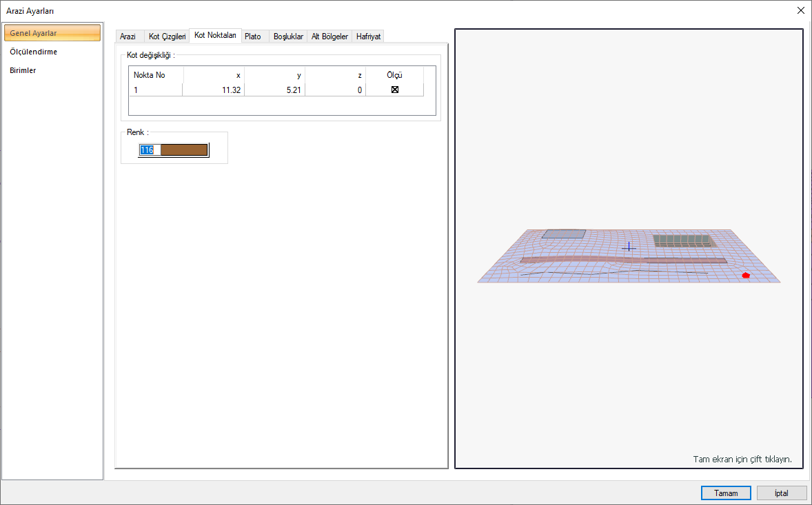Click the z value cell of point 1

pyautogui.click(x=335, y=90)
